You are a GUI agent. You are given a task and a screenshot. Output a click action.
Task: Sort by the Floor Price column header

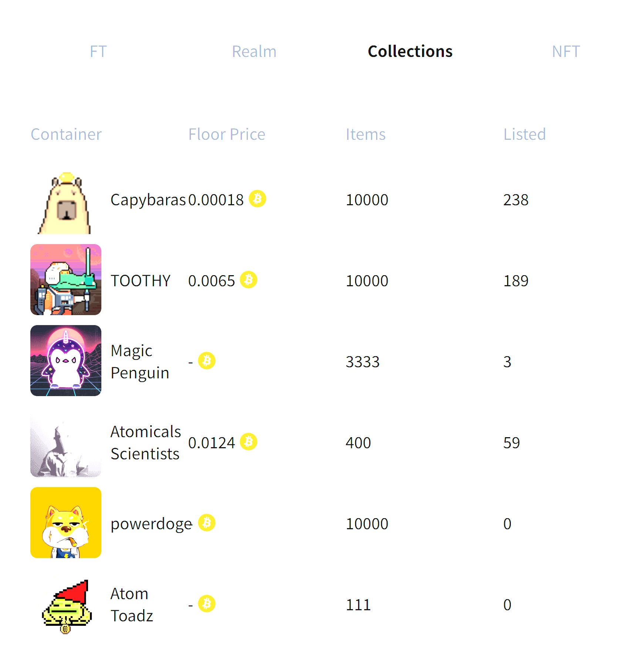pyautogui.click(x=227, y=134)
